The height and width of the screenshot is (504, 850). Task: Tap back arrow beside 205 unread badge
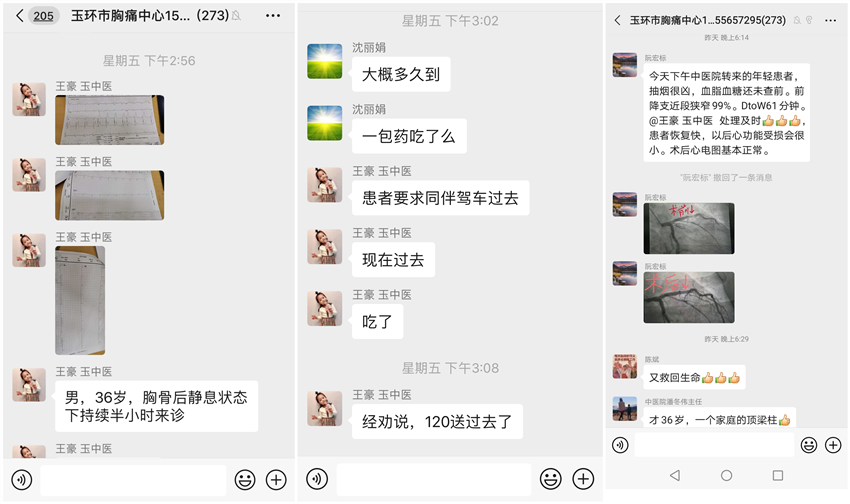click(20, 16)
